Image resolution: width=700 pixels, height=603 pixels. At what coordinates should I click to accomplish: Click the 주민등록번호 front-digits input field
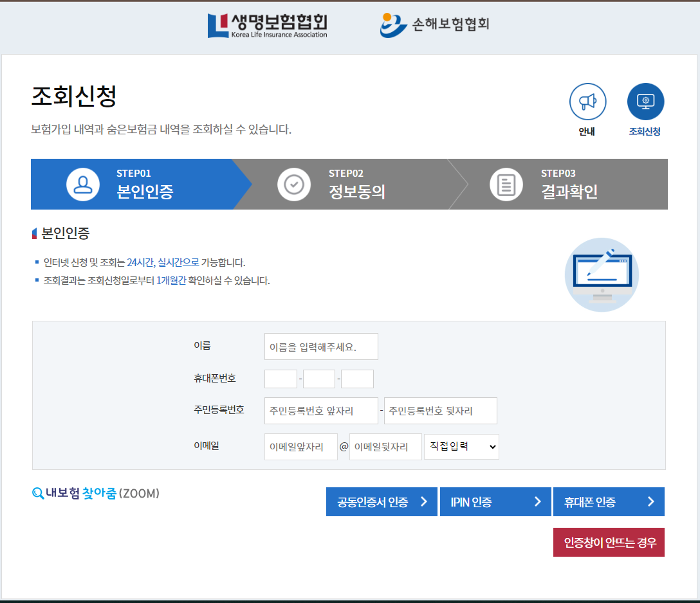point(321,410)
